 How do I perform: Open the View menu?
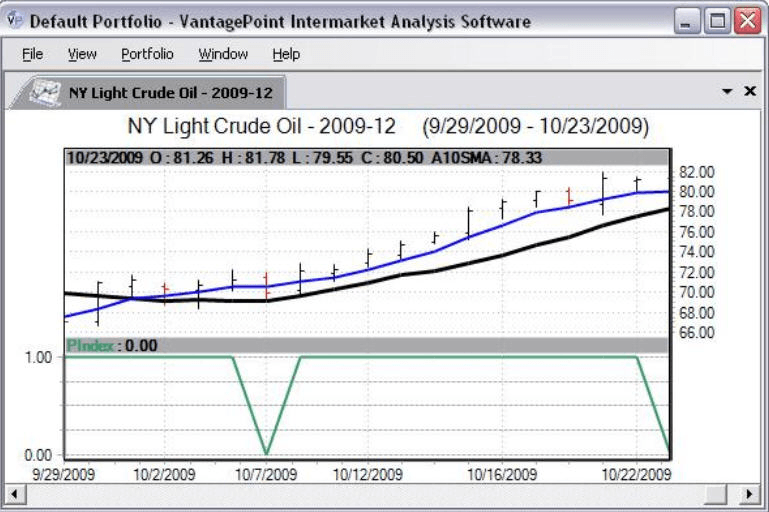82,54
